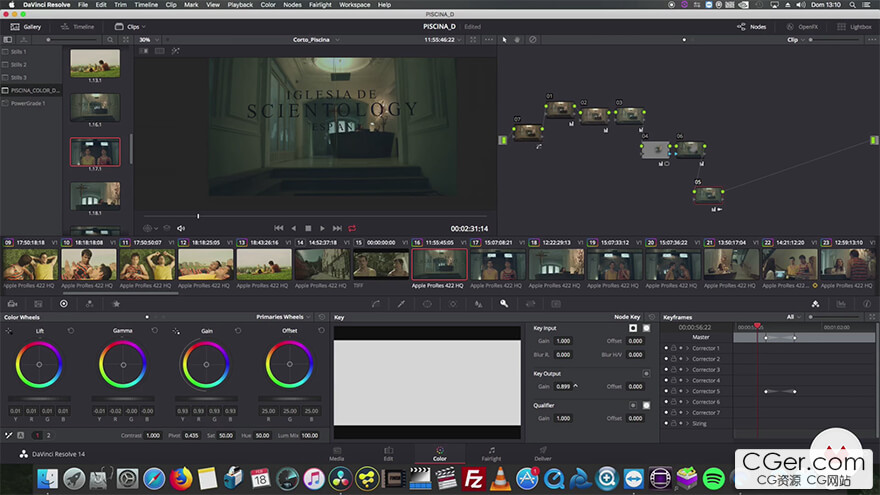Image resolution: width=880 pixels, height=495 pixels.
Task: Toggle Key Input matte invert
Action: pyautogui.click(x=633, y=328)
